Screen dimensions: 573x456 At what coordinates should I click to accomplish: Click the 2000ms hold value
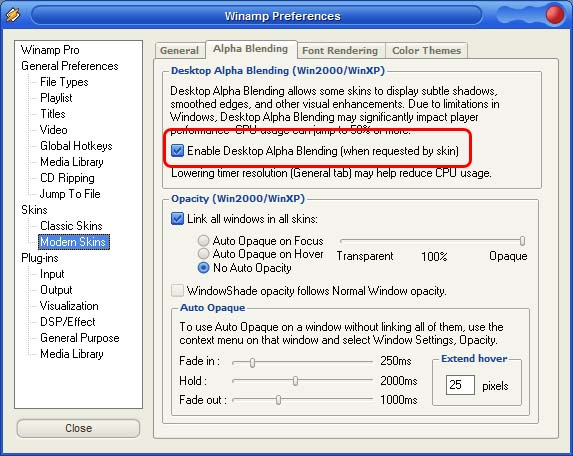[x=399, y=381]
